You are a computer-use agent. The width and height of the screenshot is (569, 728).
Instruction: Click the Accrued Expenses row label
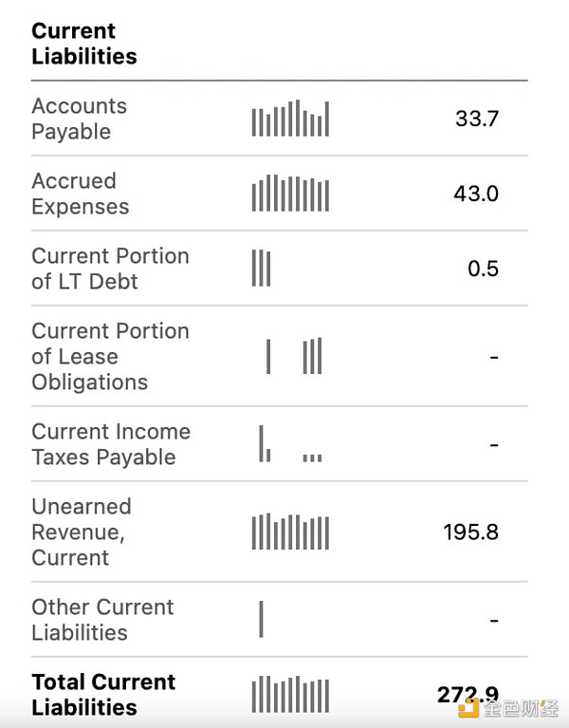pyautogui.click(x=80, y=194)
